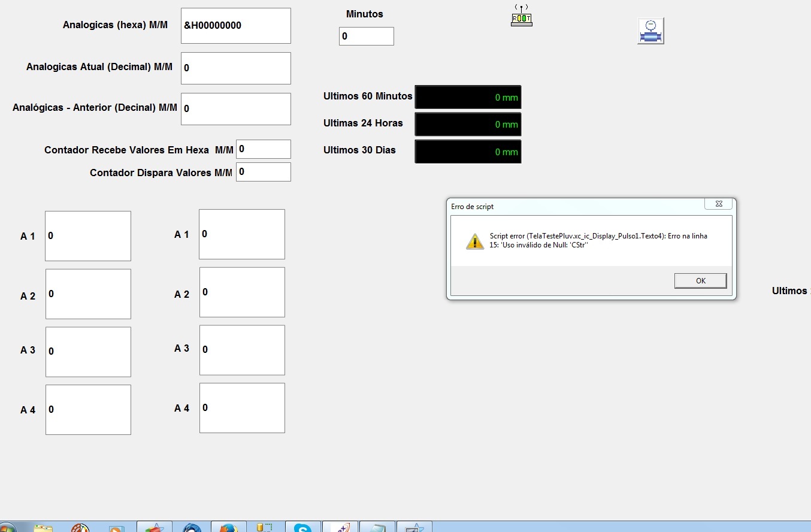Screen dimensions: 811x532
Task: Select the Ultimos 60 Minutos display
Action: [468, 97]
